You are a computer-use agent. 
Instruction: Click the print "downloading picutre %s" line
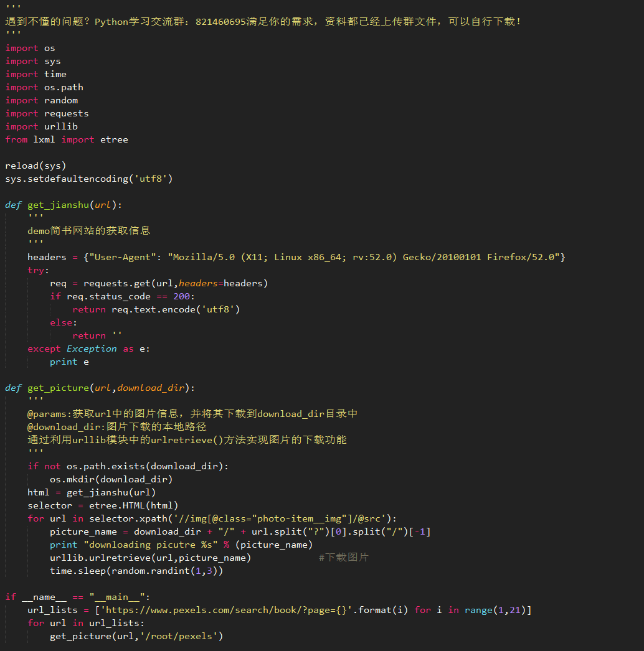pos(181,545)
